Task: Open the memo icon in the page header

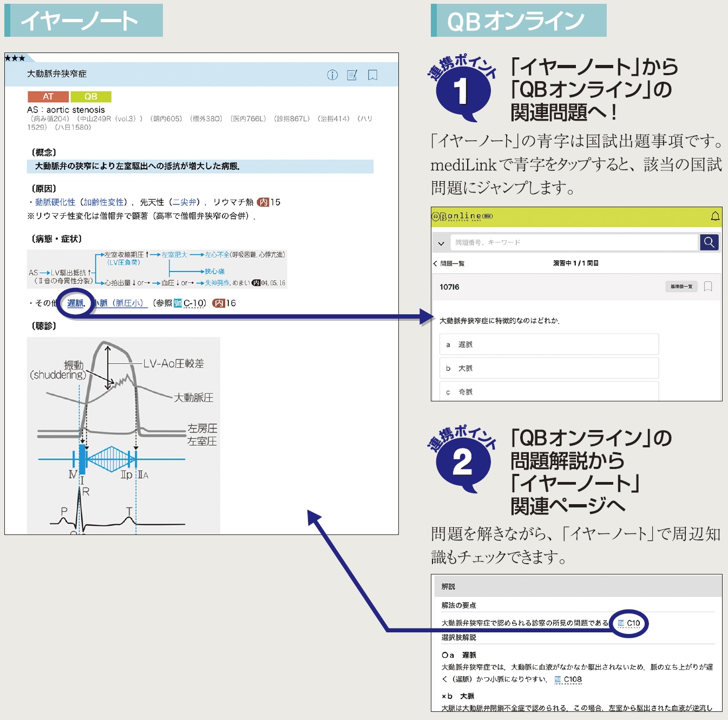Action: point(352,75)
